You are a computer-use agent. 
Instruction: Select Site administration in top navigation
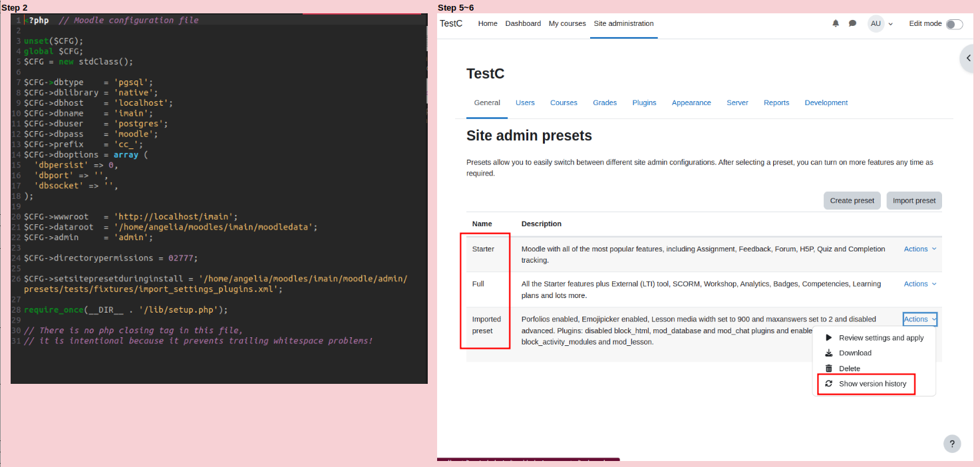point(623,23)
